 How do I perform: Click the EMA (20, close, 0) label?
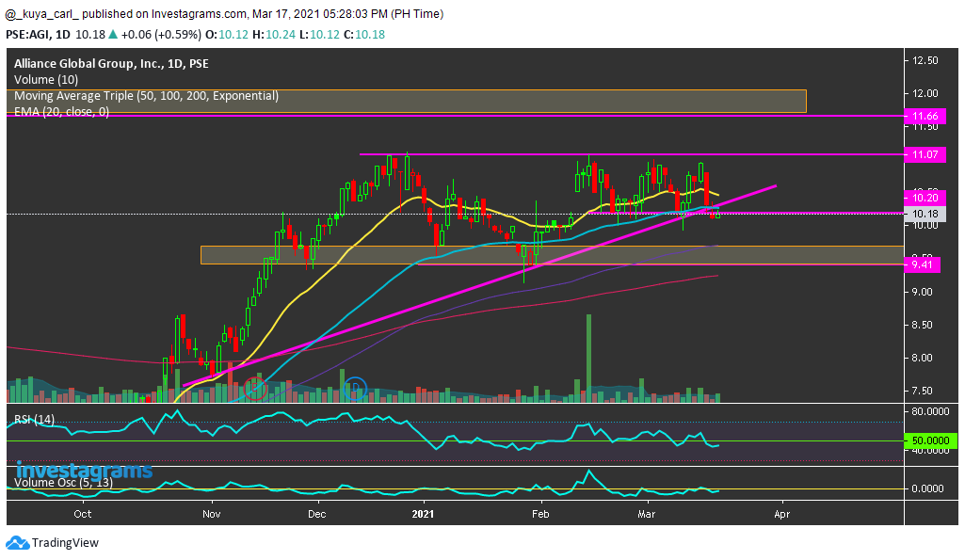[x=61, y=111]
